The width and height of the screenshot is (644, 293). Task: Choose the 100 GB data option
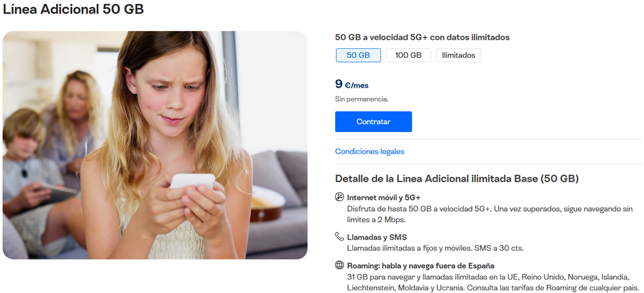coord(408,55)
